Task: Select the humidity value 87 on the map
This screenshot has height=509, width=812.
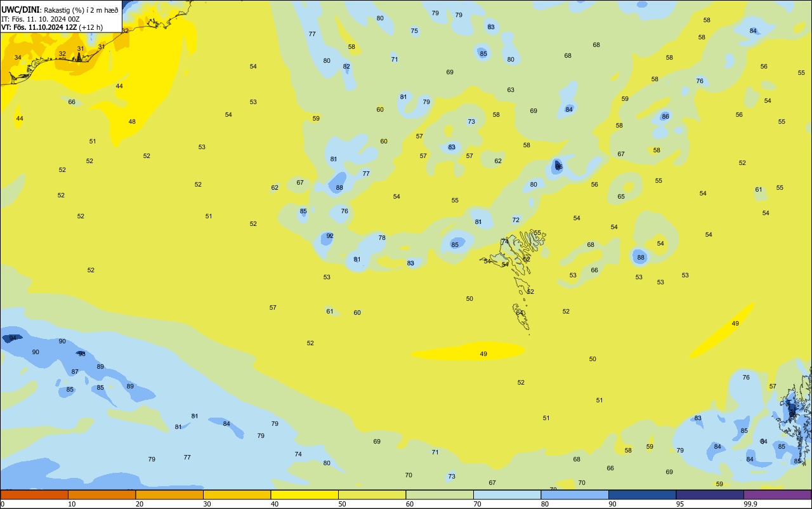Action: point(75,371)
